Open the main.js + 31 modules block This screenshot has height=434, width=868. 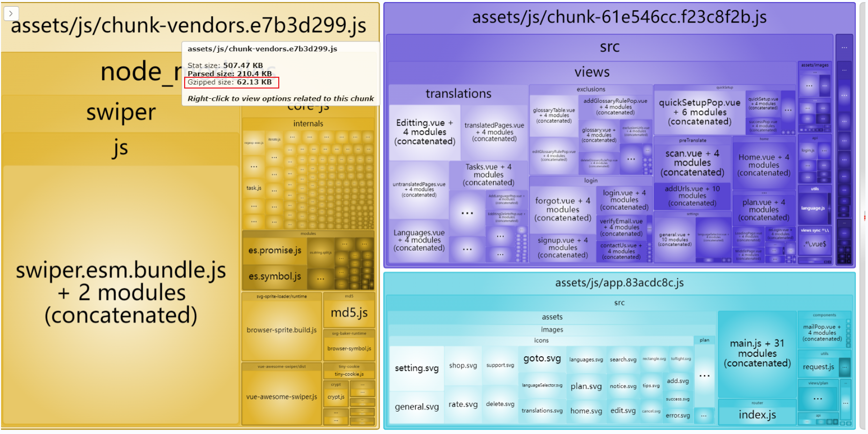tap(757, 354)
